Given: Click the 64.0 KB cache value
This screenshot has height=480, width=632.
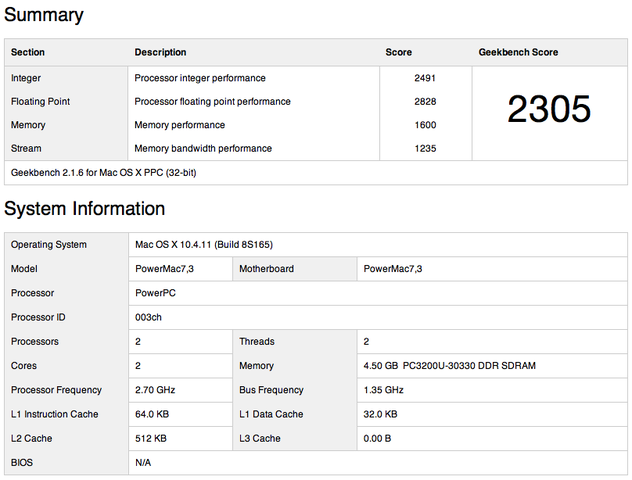Looking at the screenshot, I should (152, 414).
